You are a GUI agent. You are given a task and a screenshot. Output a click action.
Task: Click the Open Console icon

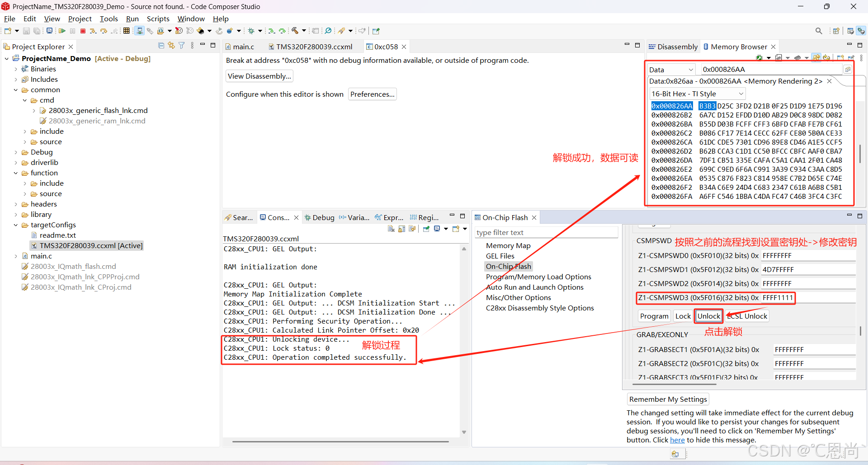pyautogui.click(x=456, y=229)
